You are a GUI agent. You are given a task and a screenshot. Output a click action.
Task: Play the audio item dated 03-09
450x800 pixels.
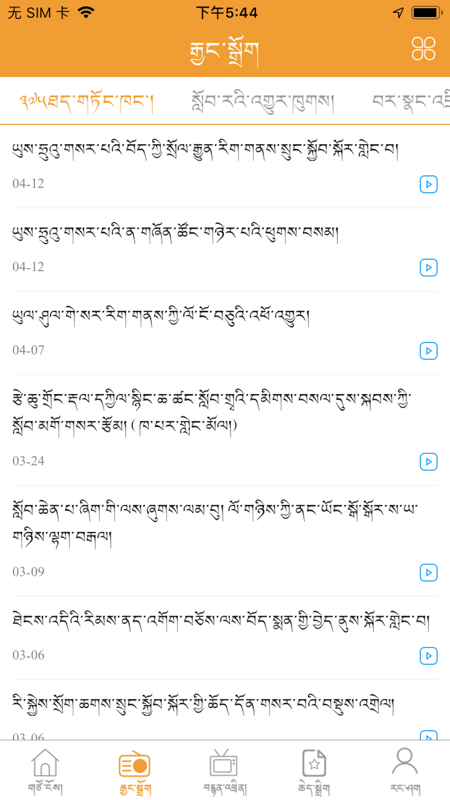429,572
